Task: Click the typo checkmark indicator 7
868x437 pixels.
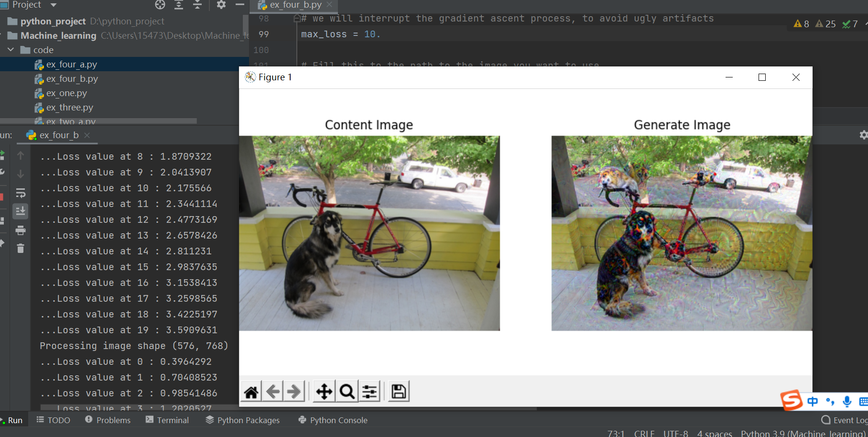Action: pos(850,24)
